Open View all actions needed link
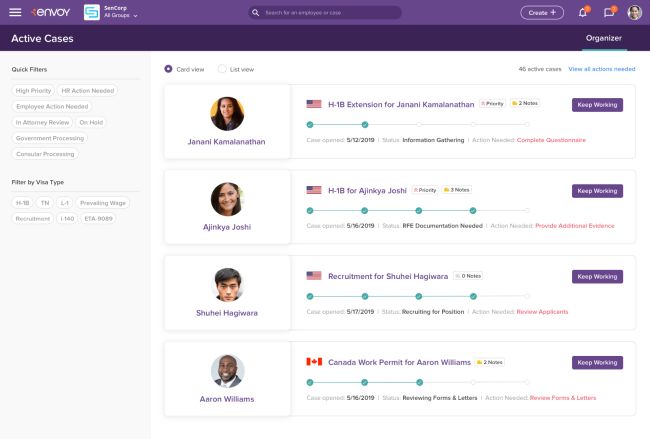This screenshot has width=650, height=439. (x=601, y=69)
